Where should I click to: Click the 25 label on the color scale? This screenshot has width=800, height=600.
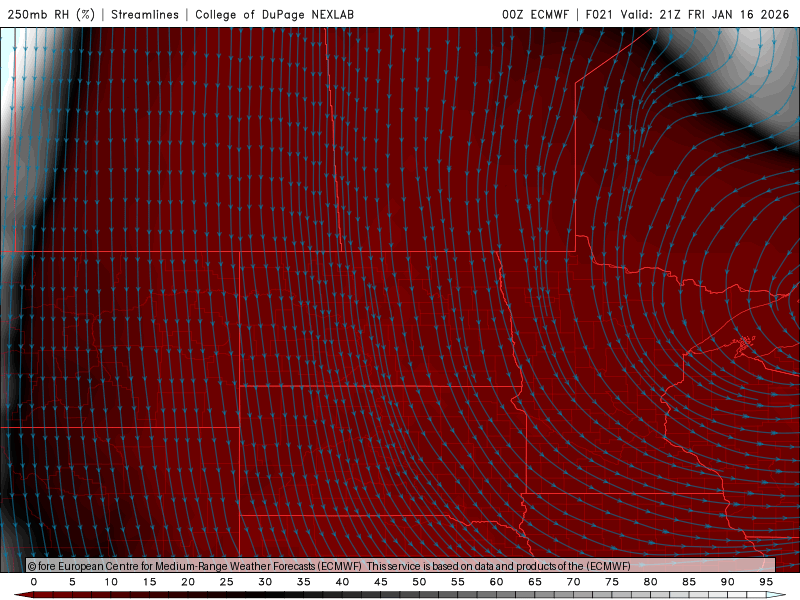[227, 582]
